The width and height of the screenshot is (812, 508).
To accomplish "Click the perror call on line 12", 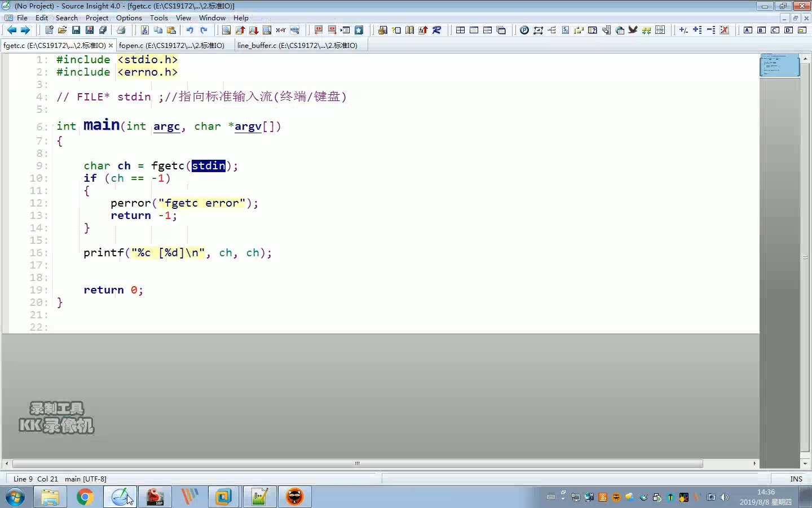I will coord(131,203).
